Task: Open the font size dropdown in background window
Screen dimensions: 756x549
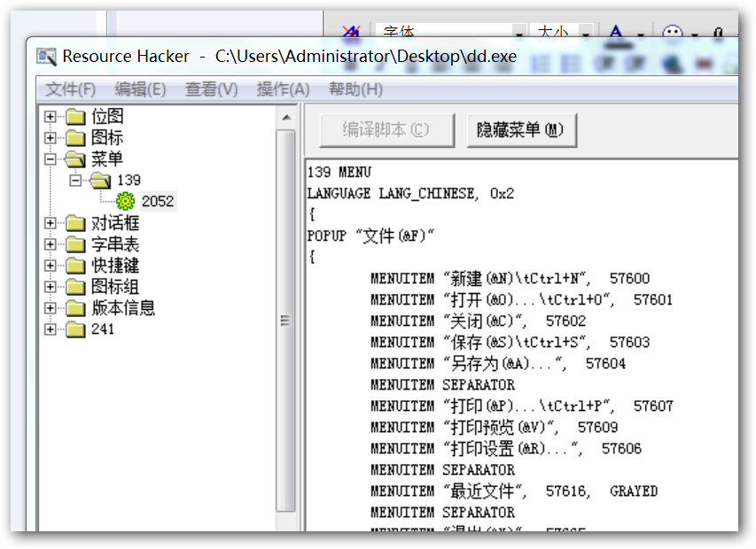Action: pos(586,33)
